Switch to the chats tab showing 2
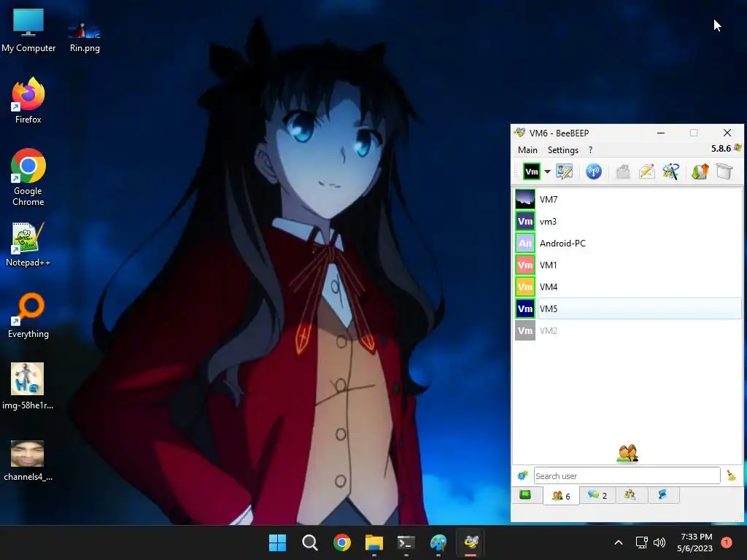This screenshot has width=747, height=560. [x=597, y=495]
